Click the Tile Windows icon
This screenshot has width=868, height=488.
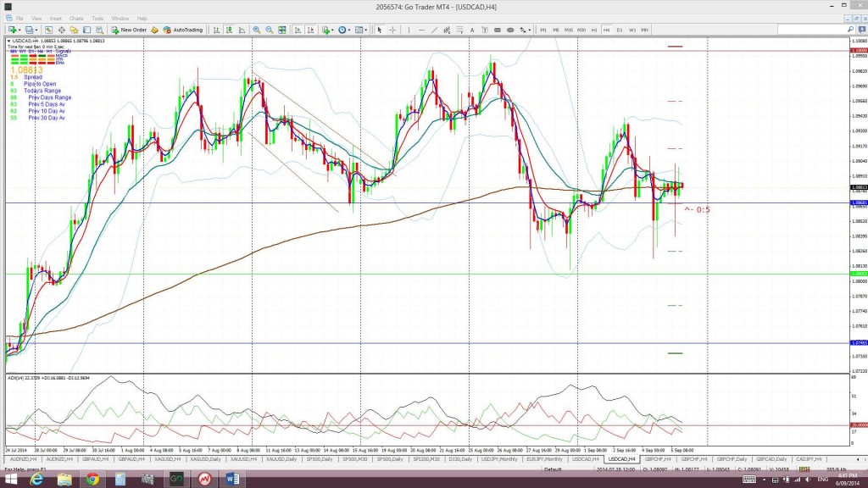tap(281, 30)
